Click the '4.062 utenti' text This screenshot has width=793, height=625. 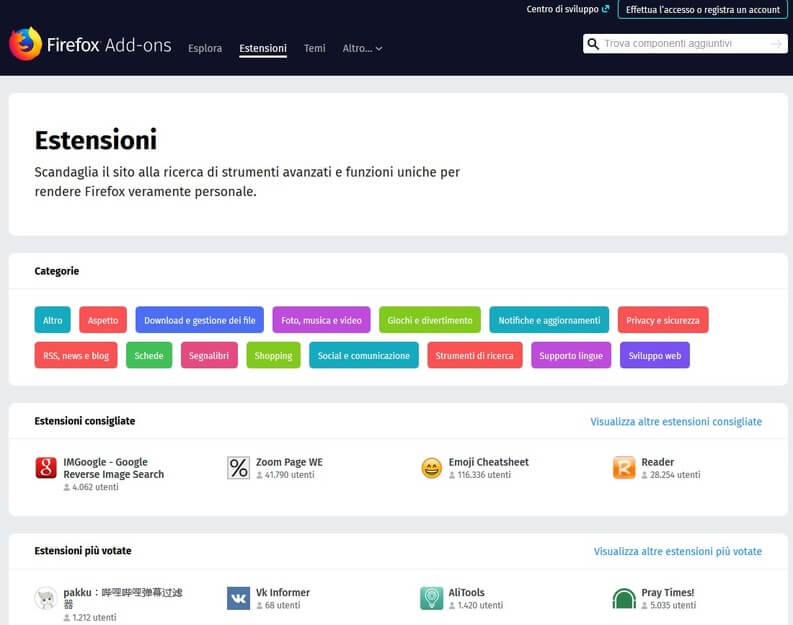(95, 487)
